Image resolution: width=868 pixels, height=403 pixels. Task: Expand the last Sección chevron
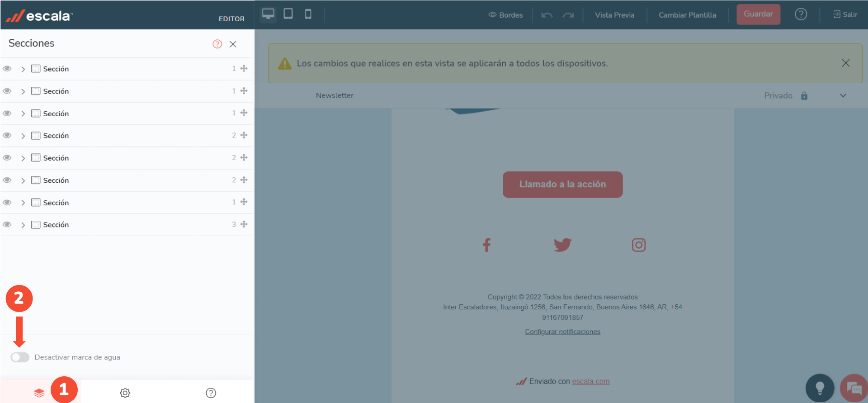(x=23, y=225)
